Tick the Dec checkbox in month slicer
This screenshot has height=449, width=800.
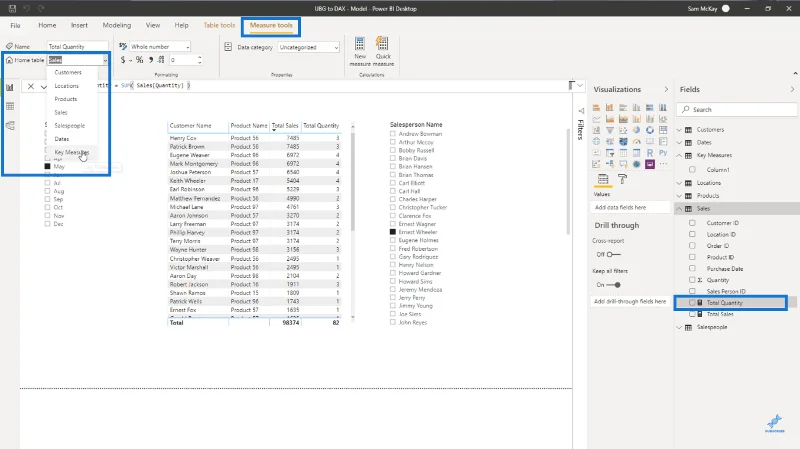pos(47,224)
